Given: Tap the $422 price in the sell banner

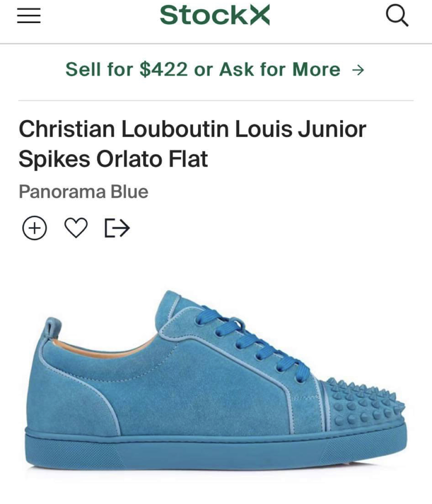Looking at the screenshot, I should tap(164, 70).
